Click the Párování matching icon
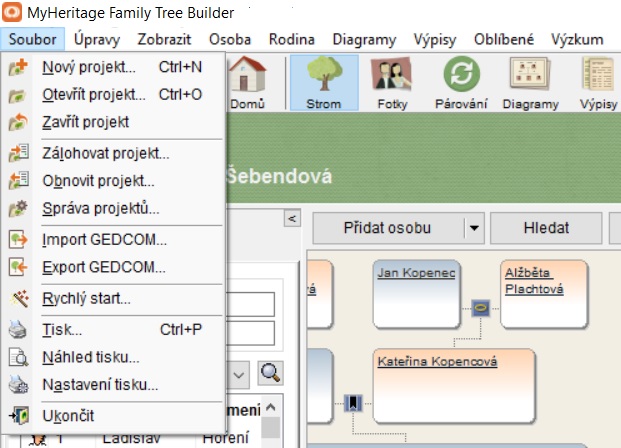Image resolution: width=621 pixels, height=448 pixels. click(x=461, y=82)
